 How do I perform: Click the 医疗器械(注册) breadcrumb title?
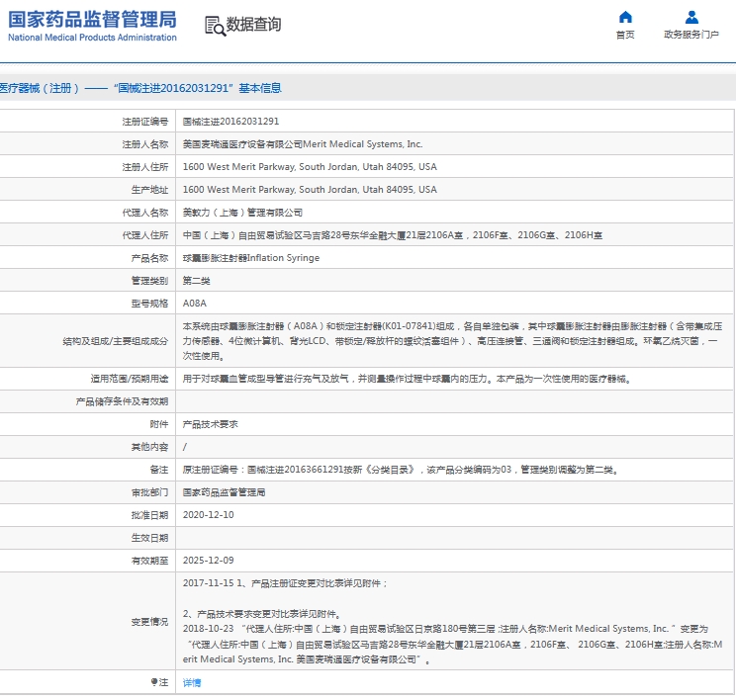[x=38, y=88]
